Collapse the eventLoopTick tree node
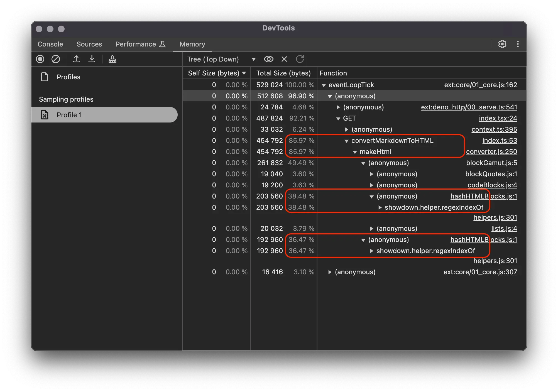The image size is (558, 392). (324, 85)
